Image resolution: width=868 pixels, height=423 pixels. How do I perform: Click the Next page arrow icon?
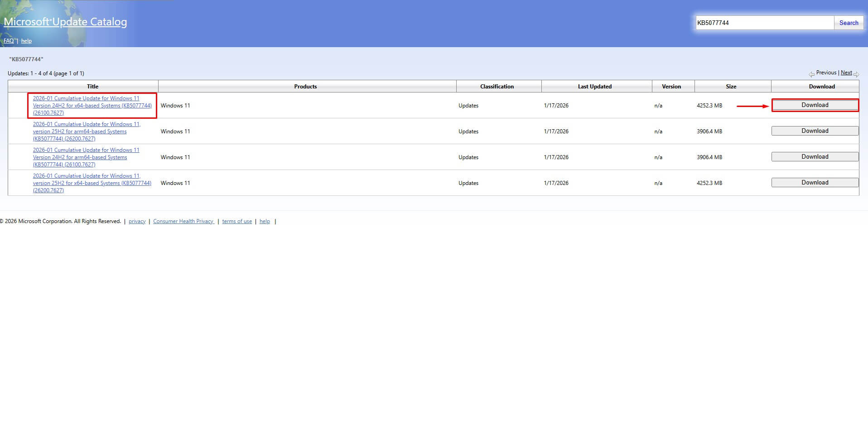click(856, 74)
